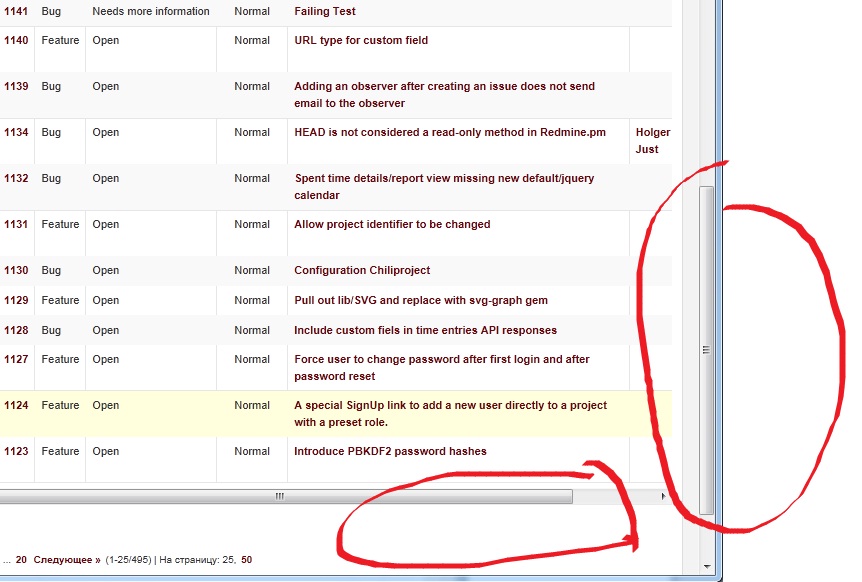Screen dimensions: 862x582
Task: Click the 'Open' status cell of issue 1134
Action: point(106,132)
